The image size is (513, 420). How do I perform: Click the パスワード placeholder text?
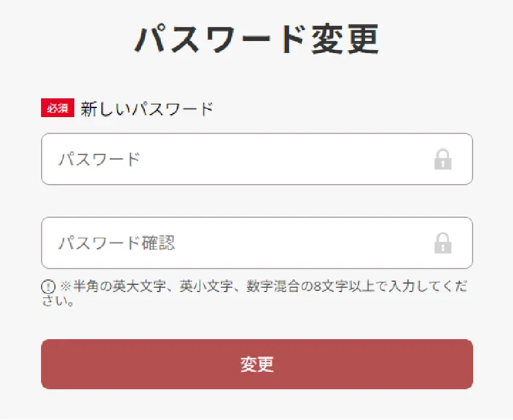(100, 159)
